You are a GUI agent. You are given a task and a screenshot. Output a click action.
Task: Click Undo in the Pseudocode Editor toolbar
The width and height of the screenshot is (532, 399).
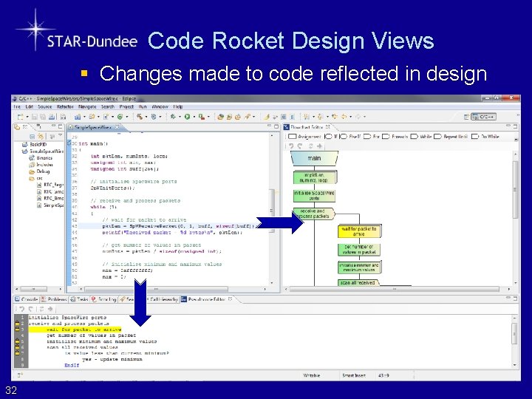point(21,309)
